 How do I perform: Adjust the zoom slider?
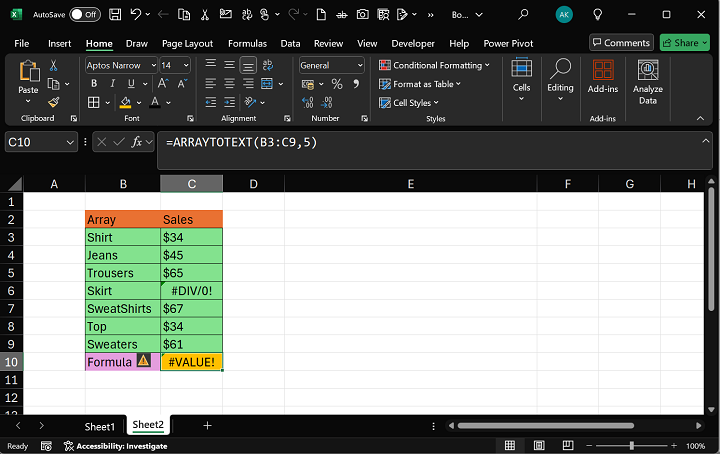pyautogui.click(x=631, y=446)
